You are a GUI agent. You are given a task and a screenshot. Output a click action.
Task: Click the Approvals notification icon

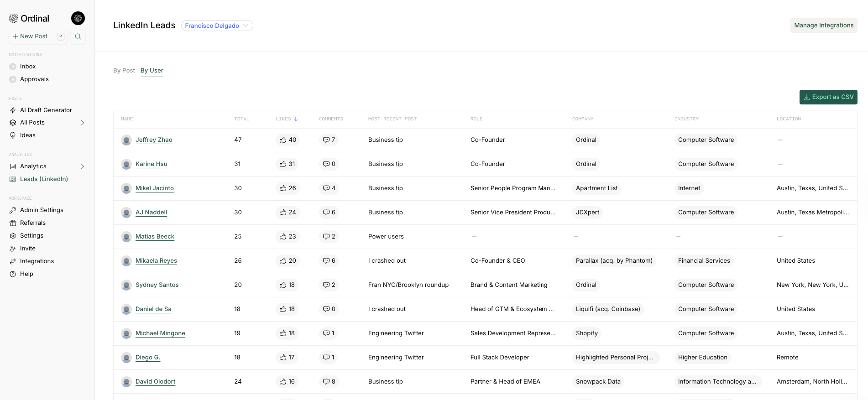(x=13, y=79)
